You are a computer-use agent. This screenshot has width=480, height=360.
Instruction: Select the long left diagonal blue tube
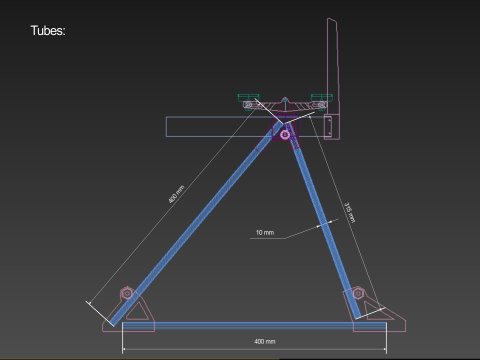point(197,223)
